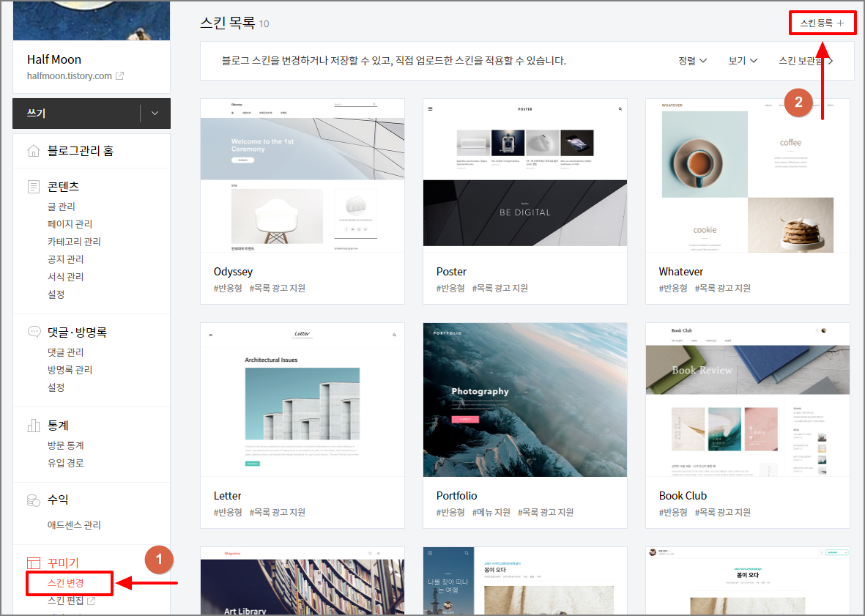Click the Poster skin name
Image resolution: width=865 pixels, height=616 pixels.
click(451, 272)
